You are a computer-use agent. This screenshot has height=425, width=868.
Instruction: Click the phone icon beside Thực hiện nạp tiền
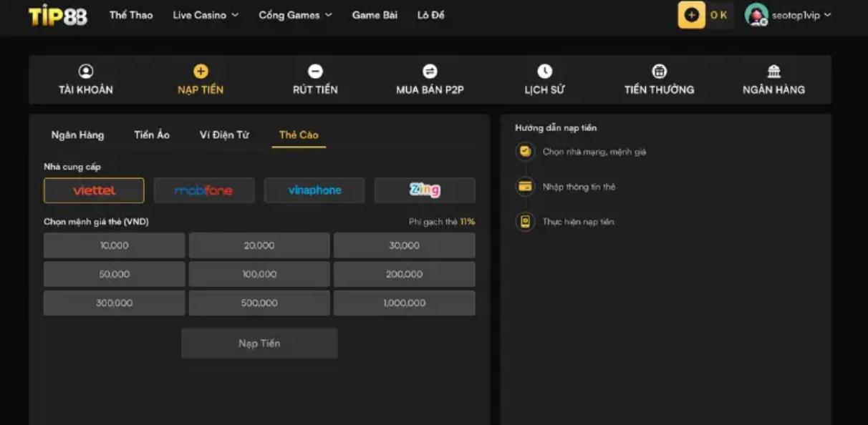click(x=525, y=222)
